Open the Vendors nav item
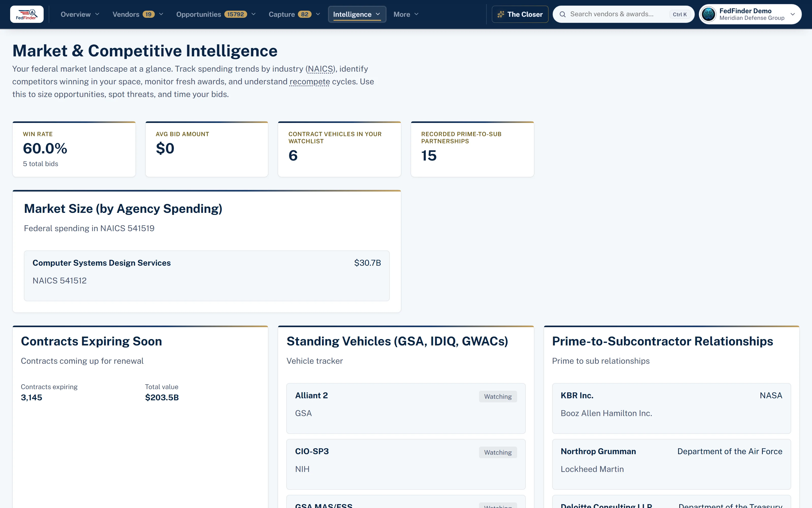The height and width of the screenshot is (508, 812). point(138,14)
